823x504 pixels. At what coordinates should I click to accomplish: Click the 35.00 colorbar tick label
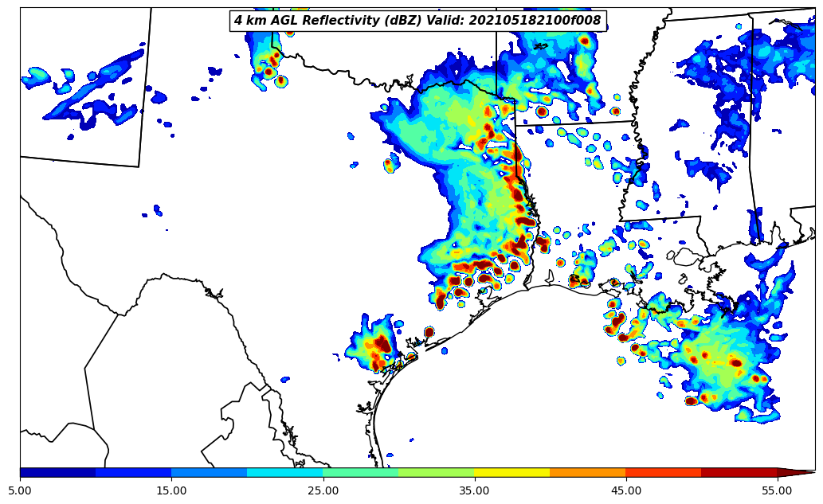pos(474,490)
